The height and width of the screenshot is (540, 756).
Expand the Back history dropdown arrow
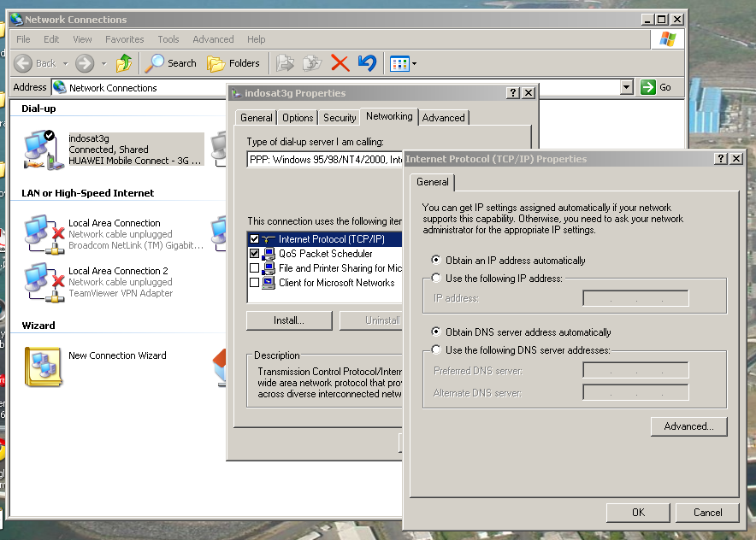pyautogui.click(x=66, y=63)
